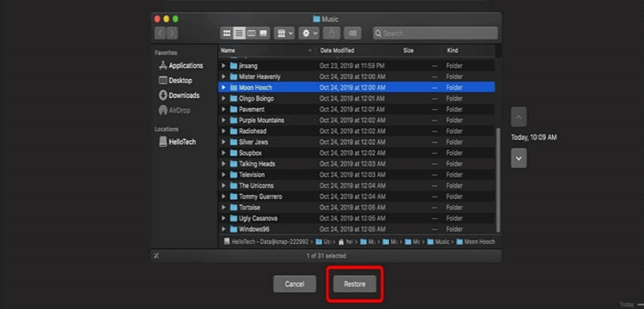
Task: Switch to gallery view
Action: click(264, 33)
